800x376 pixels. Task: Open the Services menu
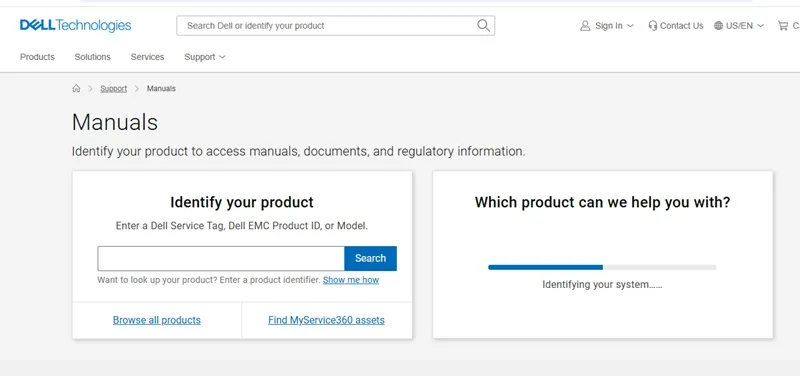pyautogui.click(x=147, y=57)
